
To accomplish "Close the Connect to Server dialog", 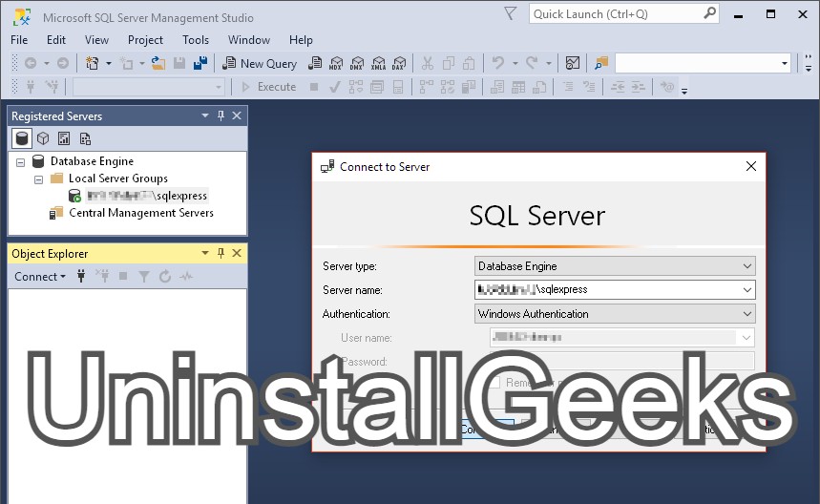I will pyautogui.click(x=751, y=166).
